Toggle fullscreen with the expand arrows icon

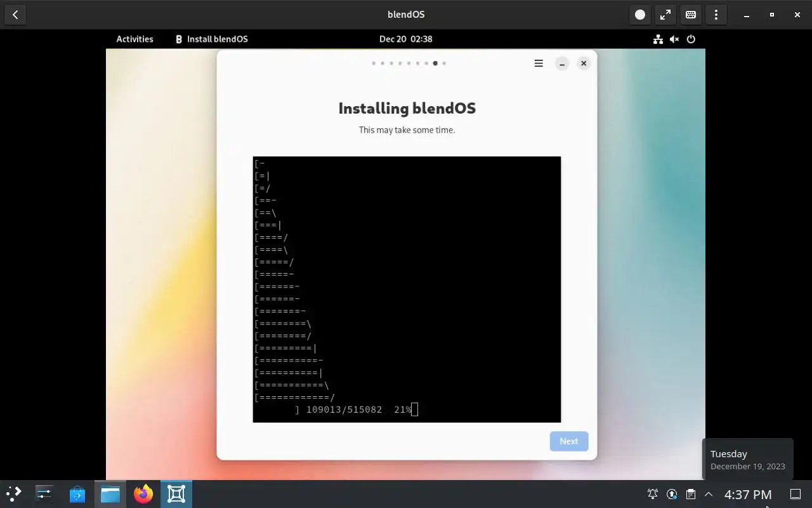[x=665, y=15]
